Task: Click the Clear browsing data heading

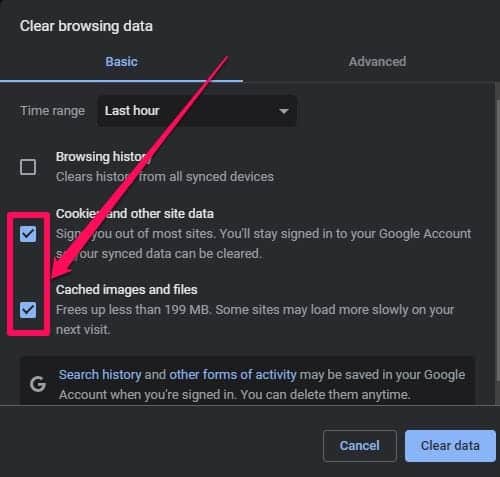Action: 86,26
